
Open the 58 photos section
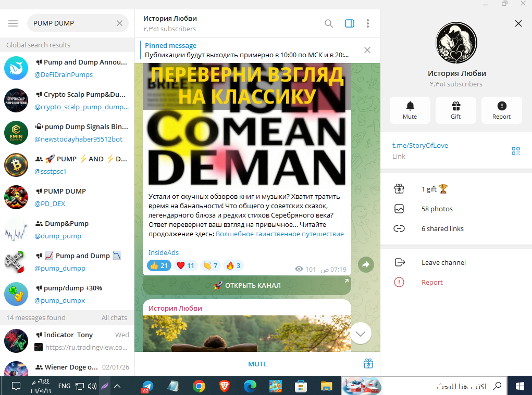click(456, 209)
